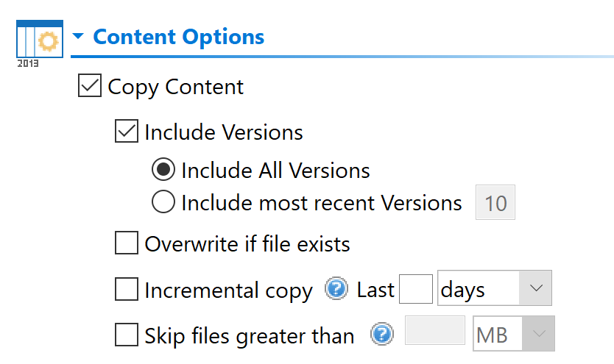Screen dimensions: 614x364
Task: Uncheck the Copy Content checkbox
Action: 89,87
